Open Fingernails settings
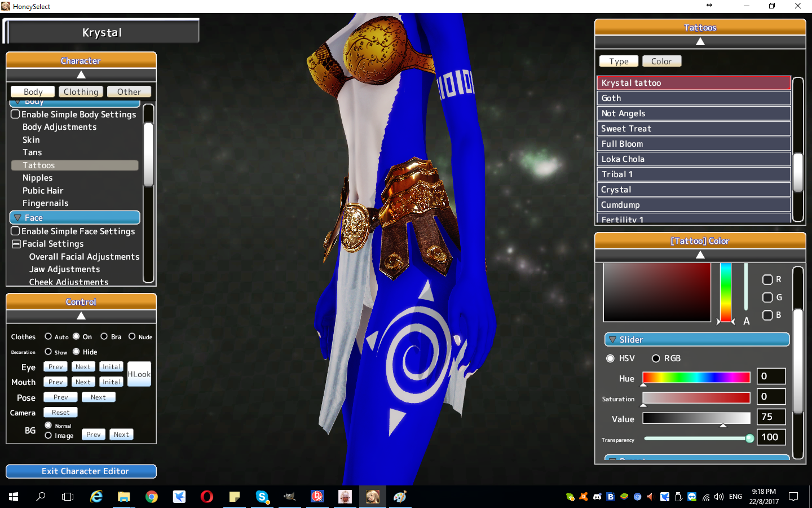The image size is (812, 508). point(45,203)
